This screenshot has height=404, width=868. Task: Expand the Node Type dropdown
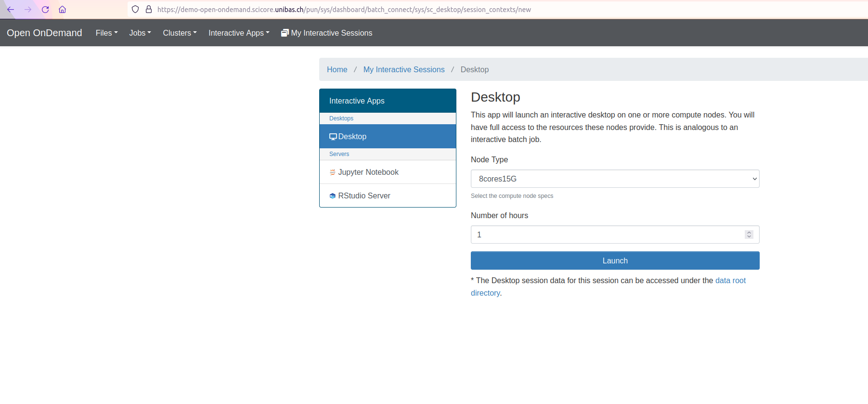click(x=615, y=179)
